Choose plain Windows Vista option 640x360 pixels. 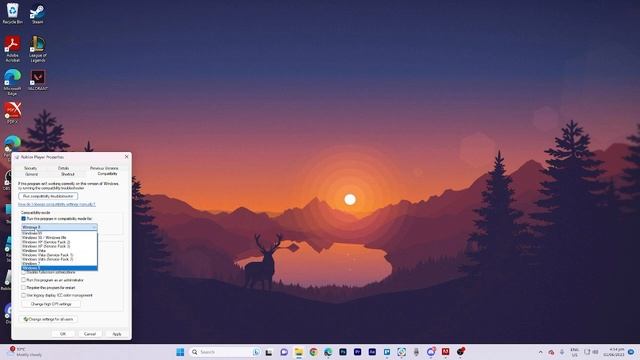coord(59,251)
